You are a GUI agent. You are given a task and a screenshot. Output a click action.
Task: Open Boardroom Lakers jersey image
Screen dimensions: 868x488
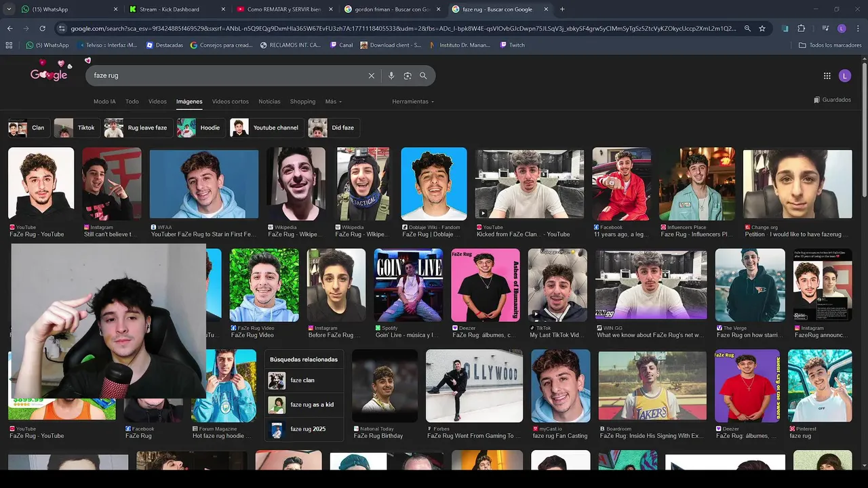point(652,386)
